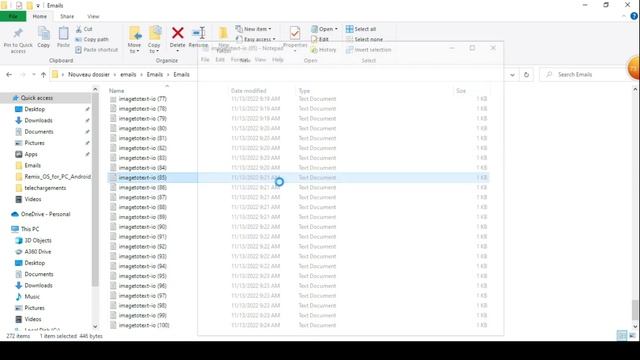Viewport: 640px width, 360px height.
Task: Click the Refresh button
Action: (x=526, y=75)
